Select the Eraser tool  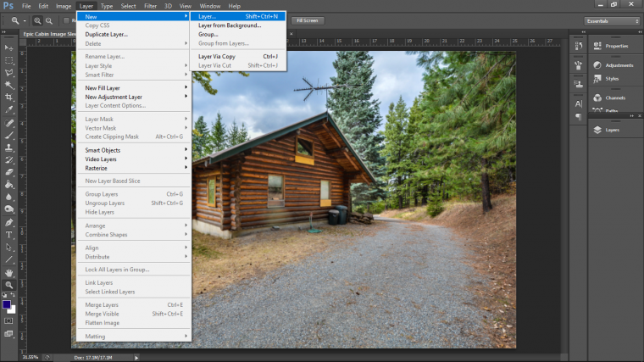tap(8, 173)
